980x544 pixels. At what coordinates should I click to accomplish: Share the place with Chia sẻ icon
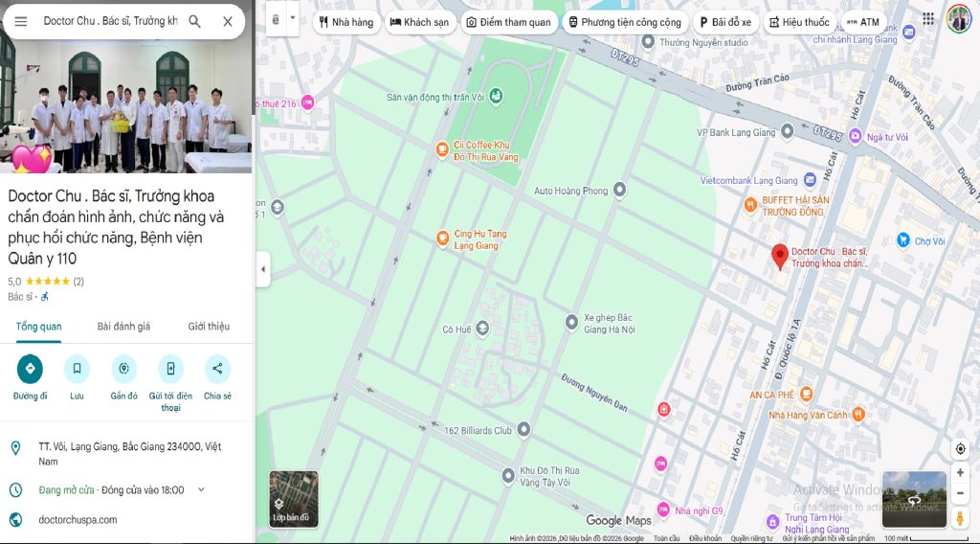(x=217, y=369)
